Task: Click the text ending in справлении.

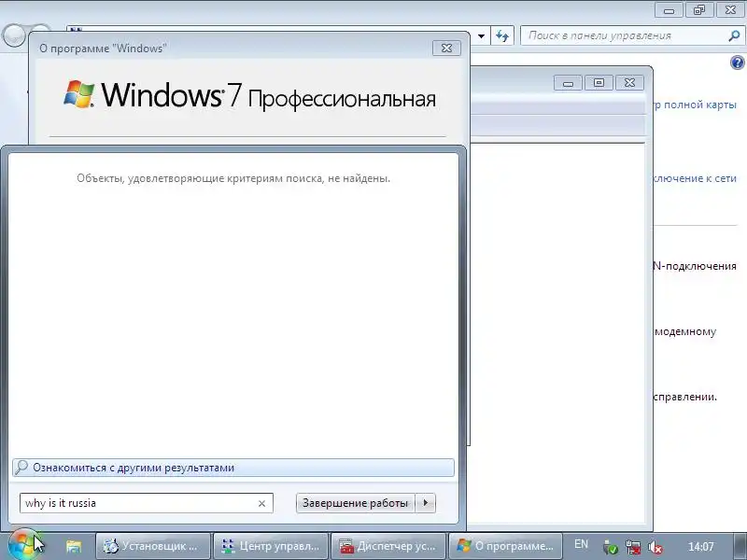Action: pyautogui.click(x=685, y=397)
